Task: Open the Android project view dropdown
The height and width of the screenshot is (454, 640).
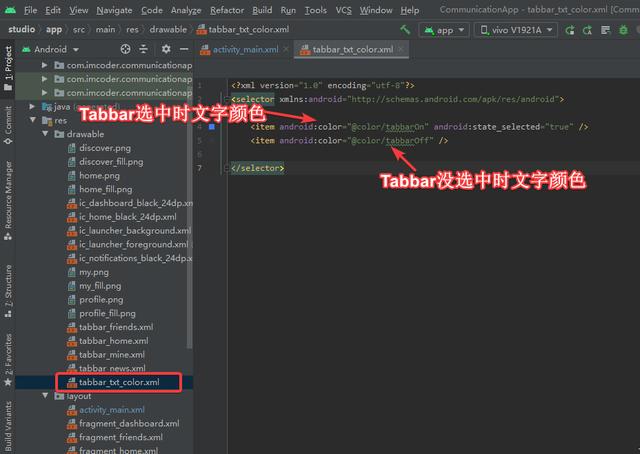Action: point(50,49)
